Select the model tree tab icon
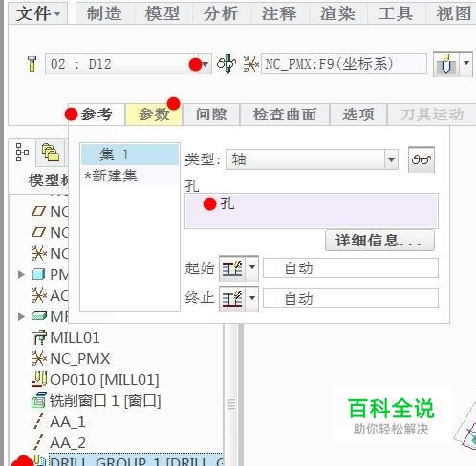This screenshot has width=476, height=466. click(22, 153)
